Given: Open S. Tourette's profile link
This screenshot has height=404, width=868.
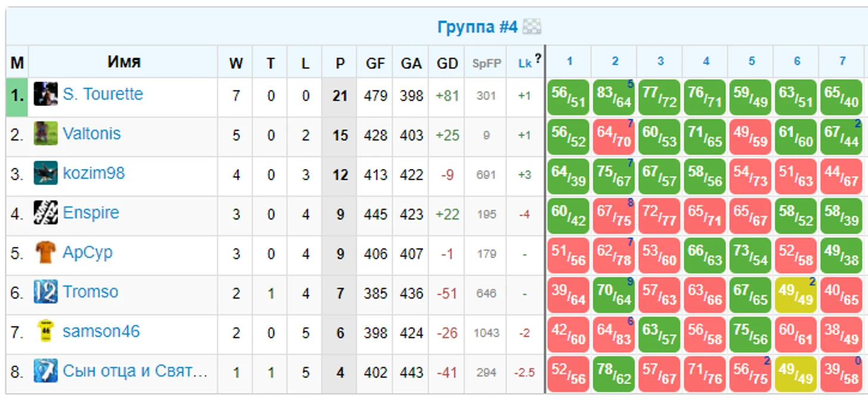Looking at the screenshot, I should (103, 94).
